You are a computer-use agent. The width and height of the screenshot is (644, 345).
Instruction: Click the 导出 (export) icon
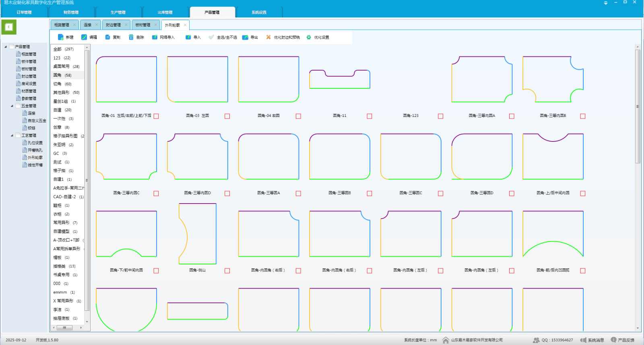245,37
